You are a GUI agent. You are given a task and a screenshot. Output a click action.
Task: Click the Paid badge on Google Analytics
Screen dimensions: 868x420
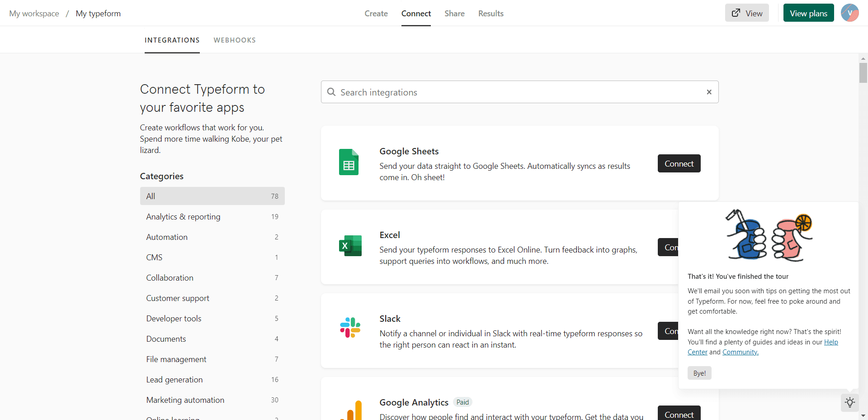pos(462,402)
